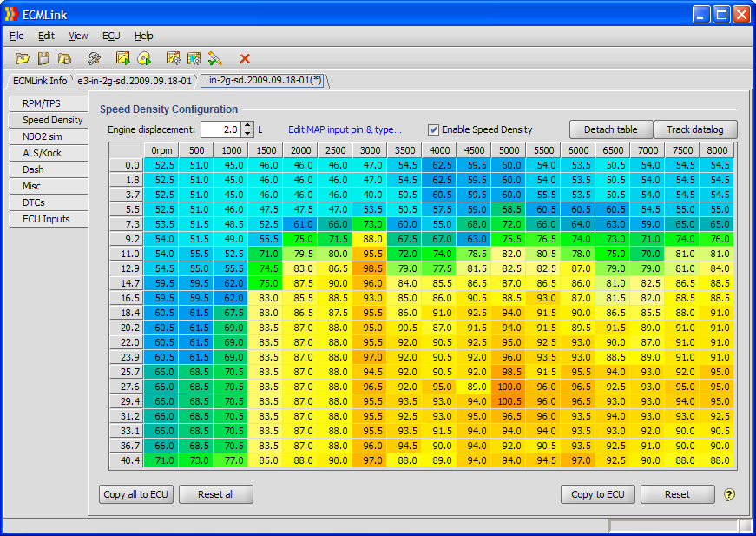Click the graph icon with gear overlay
The image size is (756, 536).
click(174, 58)
